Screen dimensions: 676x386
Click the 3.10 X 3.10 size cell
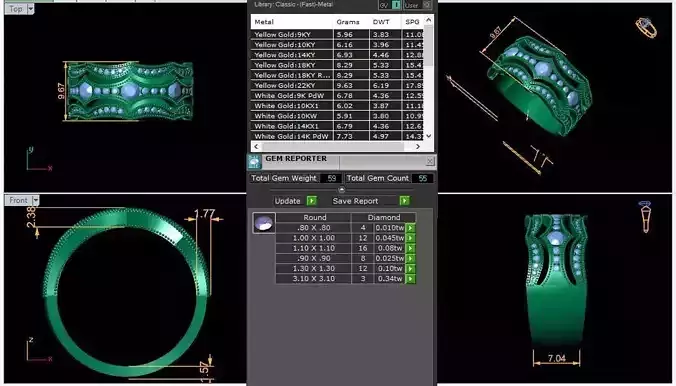(314, 279)
